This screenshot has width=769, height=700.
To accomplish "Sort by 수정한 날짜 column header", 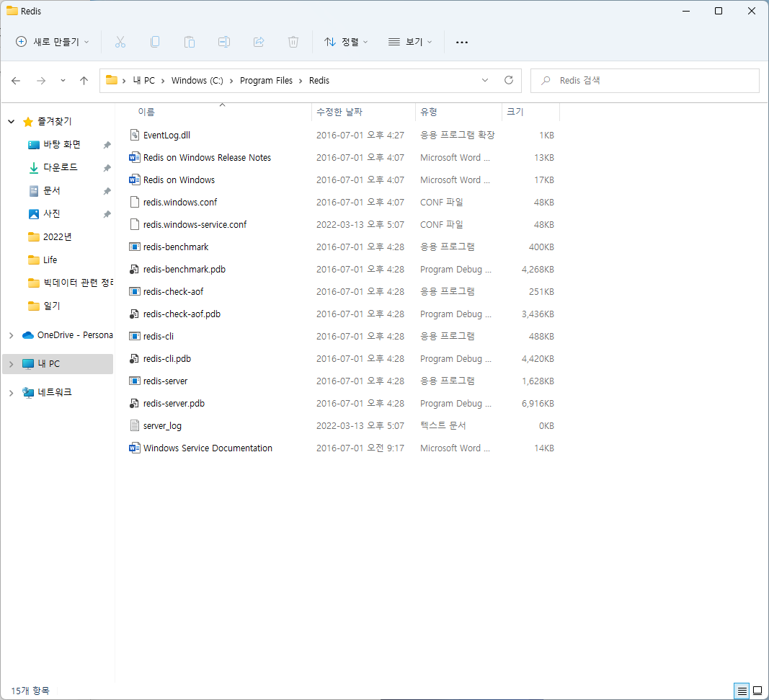I will pos(339,112).
